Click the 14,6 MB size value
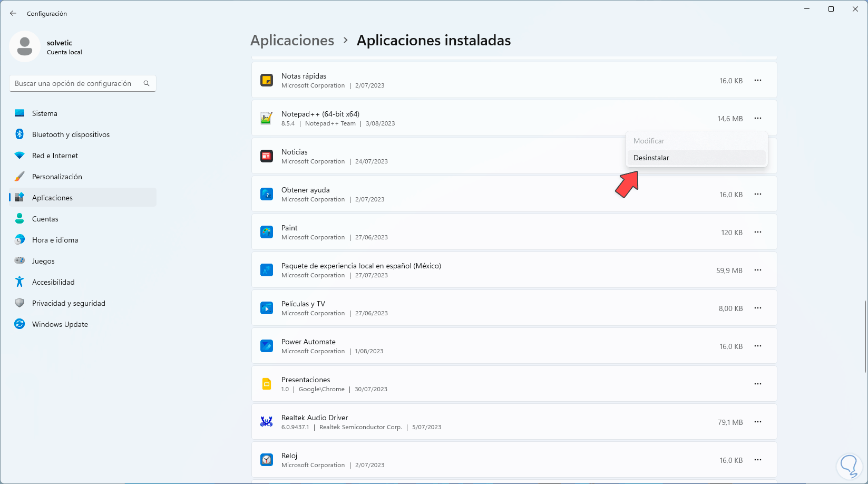This screenshot has height=484, width=868. pos(730,119)
